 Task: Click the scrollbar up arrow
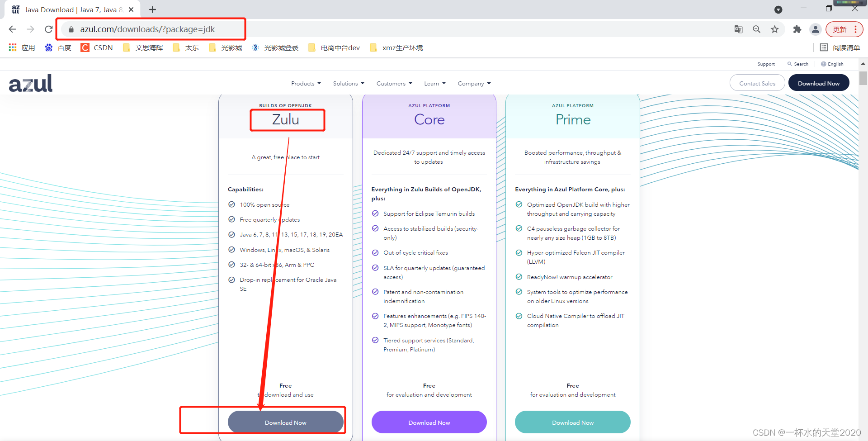[x=863, y=64]
